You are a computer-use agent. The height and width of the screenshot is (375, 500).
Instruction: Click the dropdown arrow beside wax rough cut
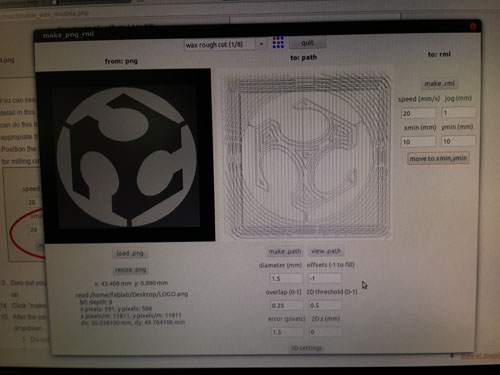pyautogui.click(x=261, y=44)
